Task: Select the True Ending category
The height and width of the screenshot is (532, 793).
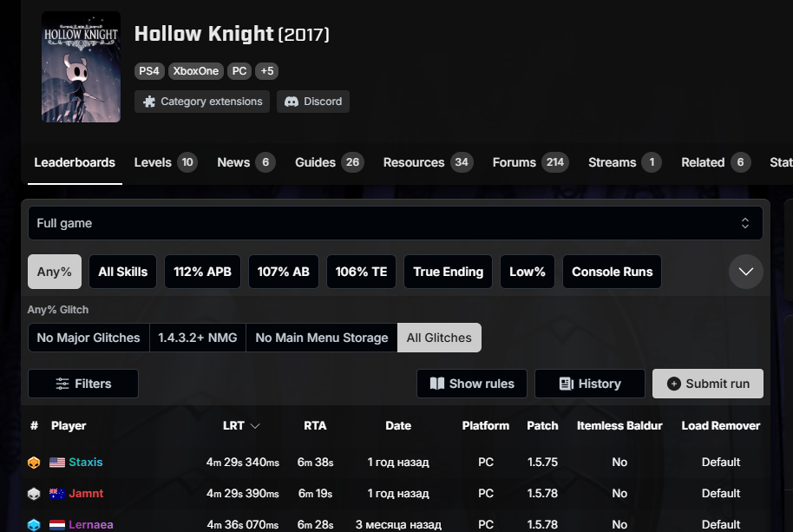Action: [x=448, y=272]
